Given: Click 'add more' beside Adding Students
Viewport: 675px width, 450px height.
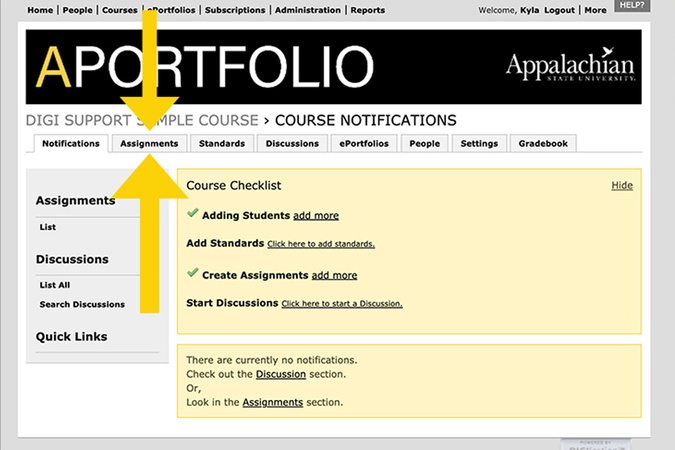Looking at the screenshot, I should coord(316,215).
